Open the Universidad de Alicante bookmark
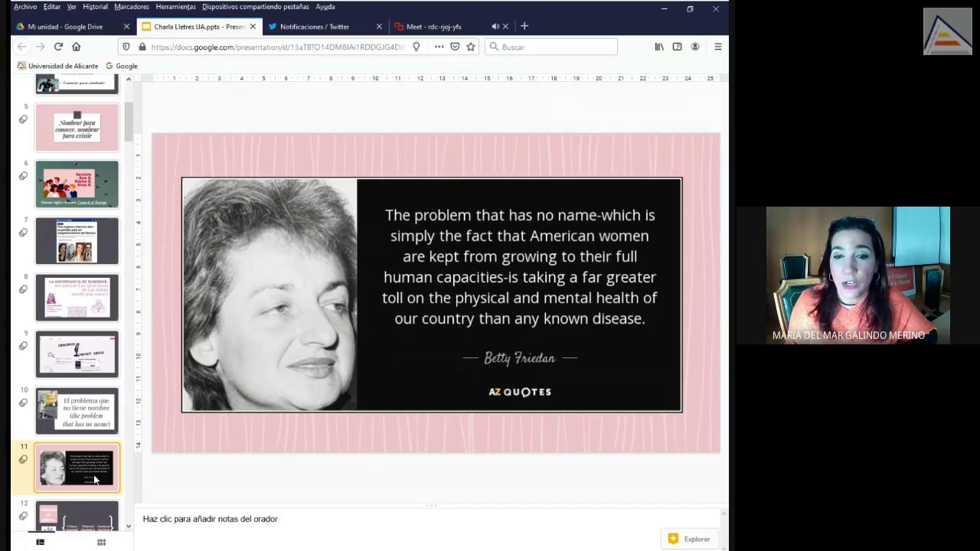The image size is (980, 551). click(58, 66)
